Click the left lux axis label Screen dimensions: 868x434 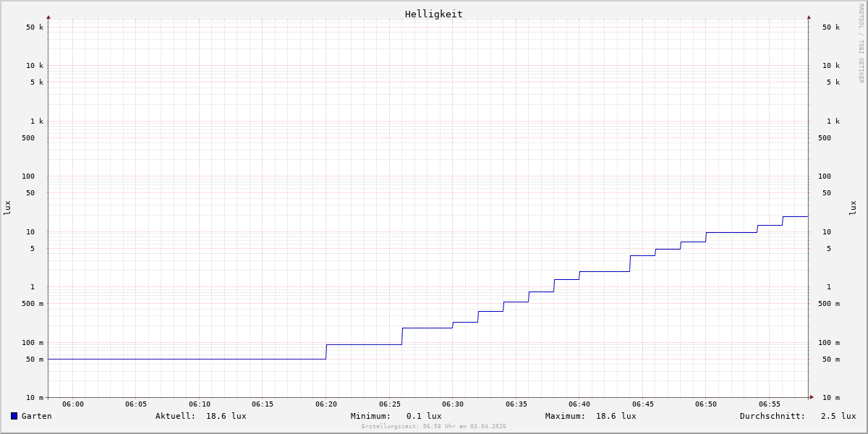click(7, 208)
